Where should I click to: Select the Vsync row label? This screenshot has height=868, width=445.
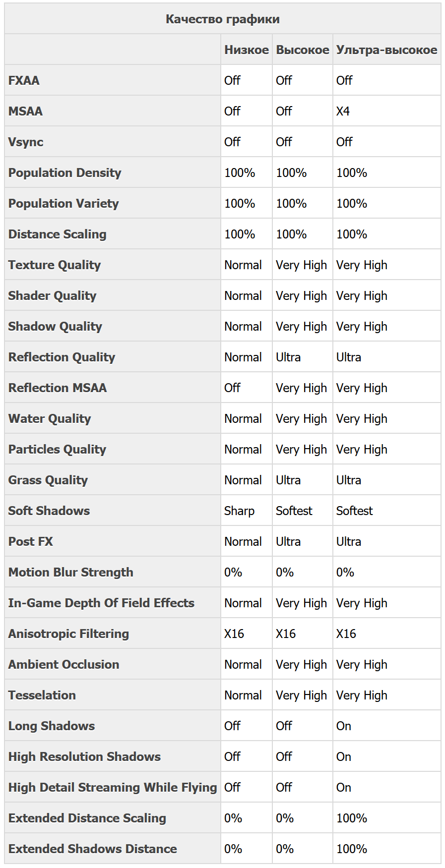click(x=26, y=142)
